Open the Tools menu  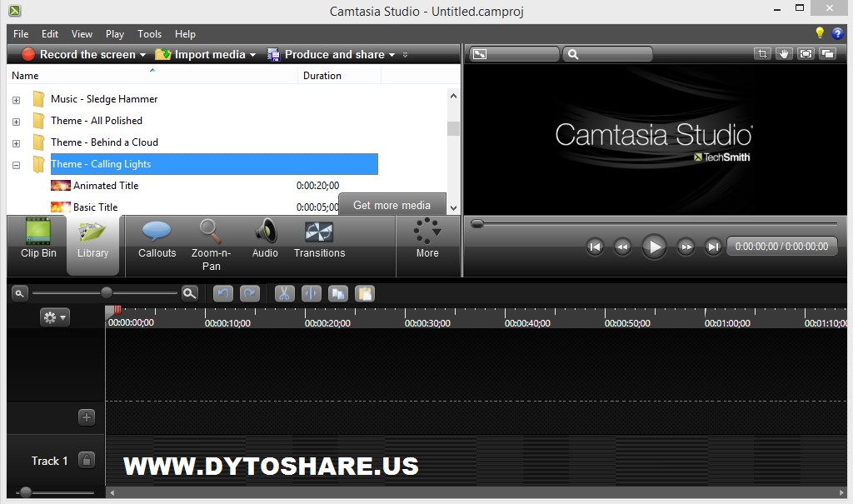150,34
